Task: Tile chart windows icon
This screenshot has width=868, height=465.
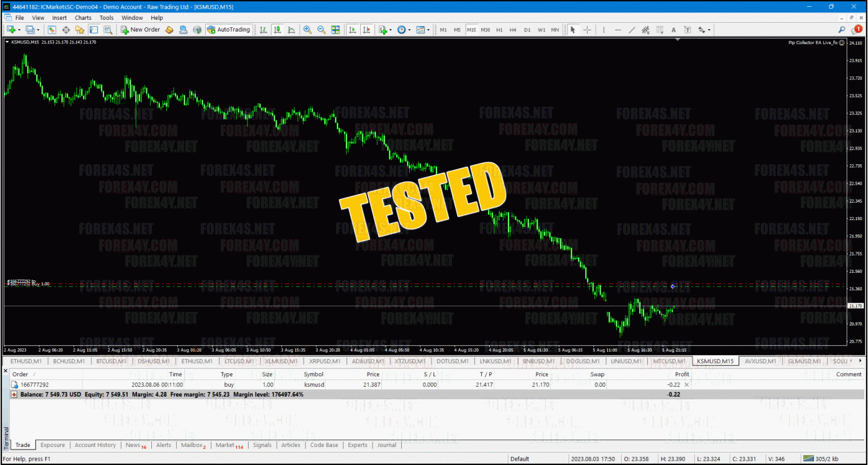Action: coord(335,30)
